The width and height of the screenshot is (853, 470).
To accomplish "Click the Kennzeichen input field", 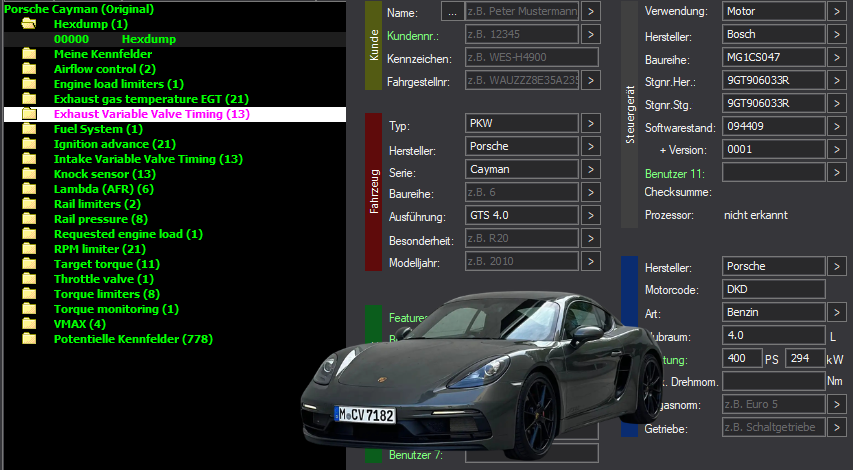I will [x=531, y=57].
